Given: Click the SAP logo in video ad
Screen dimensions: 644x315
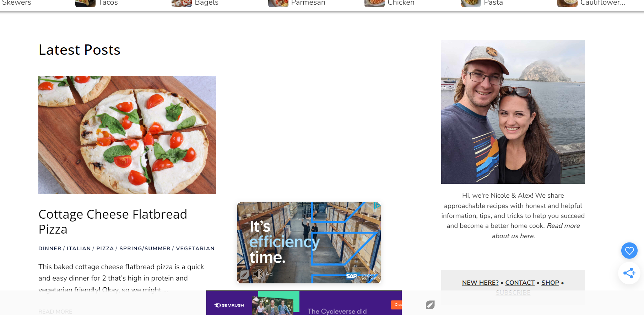Looking at the screenshot, I should tap(351, 276).
